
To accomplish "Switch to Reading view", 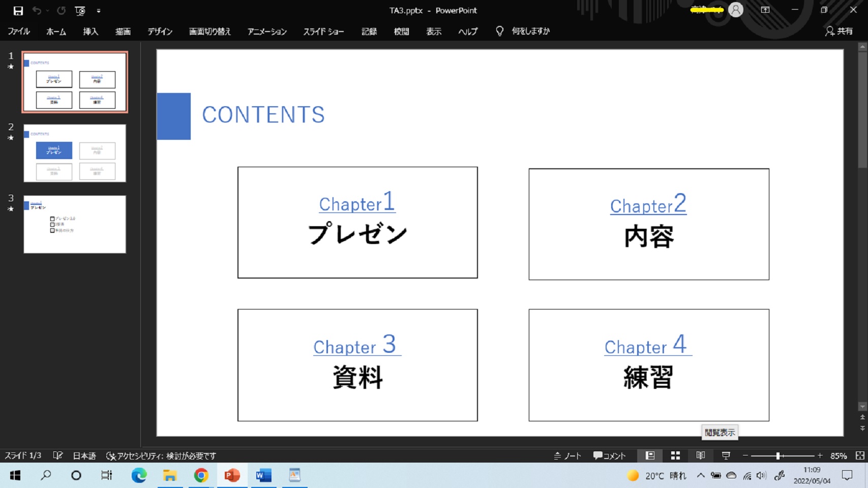I will pyautogui.click(x=701, y=455).
